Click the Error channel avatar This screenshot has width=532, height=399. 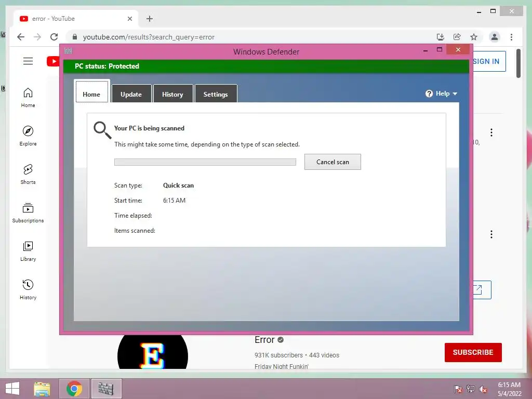coord(153,352)
